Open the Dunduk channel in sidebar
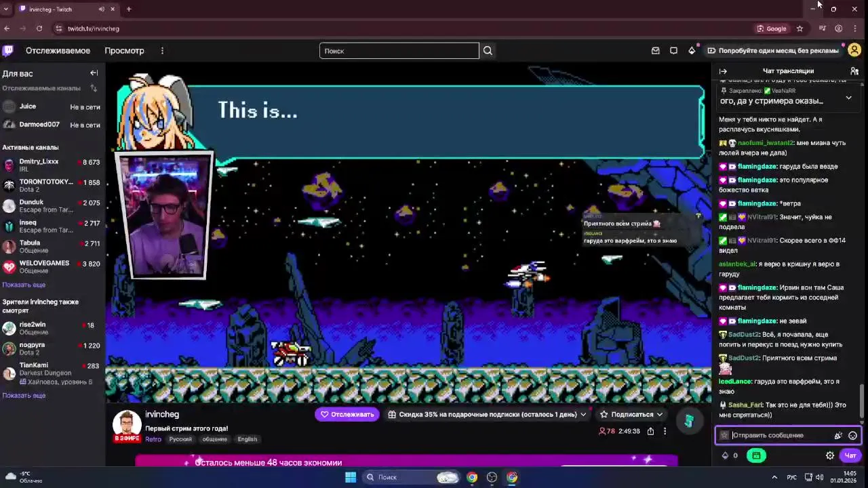Viewport: 868px width, 488px height. coord(52,205)
